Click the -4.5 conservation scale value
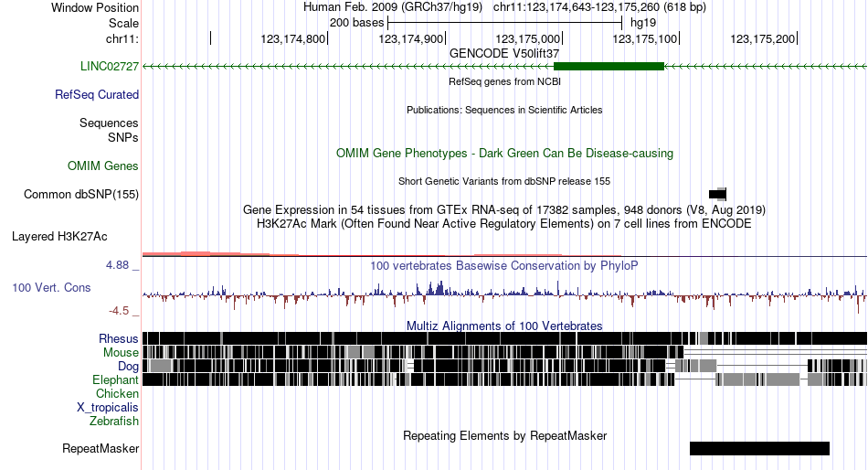 (x=119, y=311)
